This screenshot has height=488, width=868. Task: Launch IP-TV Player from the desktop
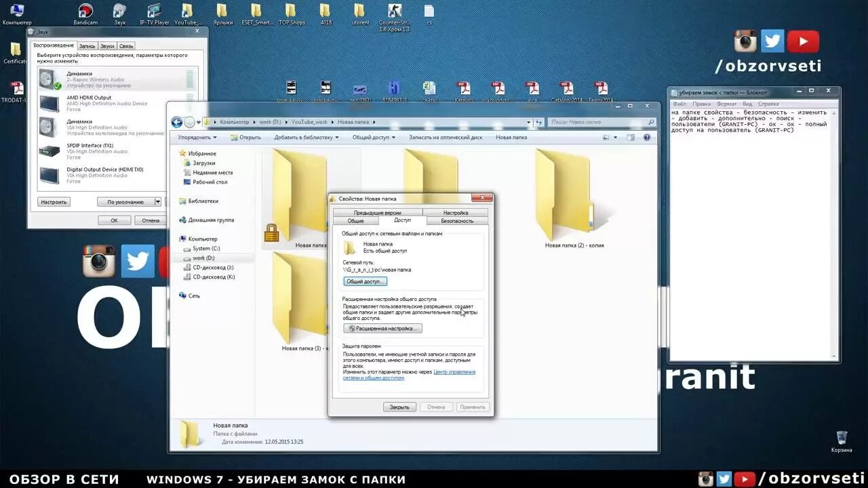155,14
